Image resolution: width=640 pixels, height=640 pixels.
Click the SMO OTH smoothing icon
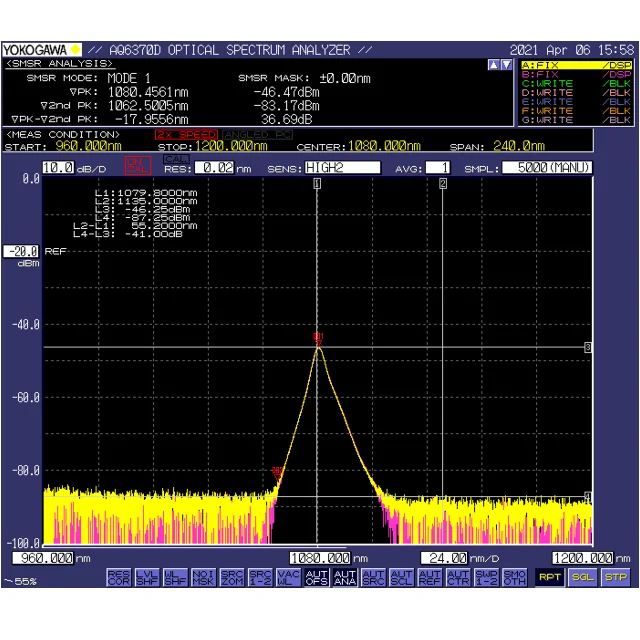point(515,577)
